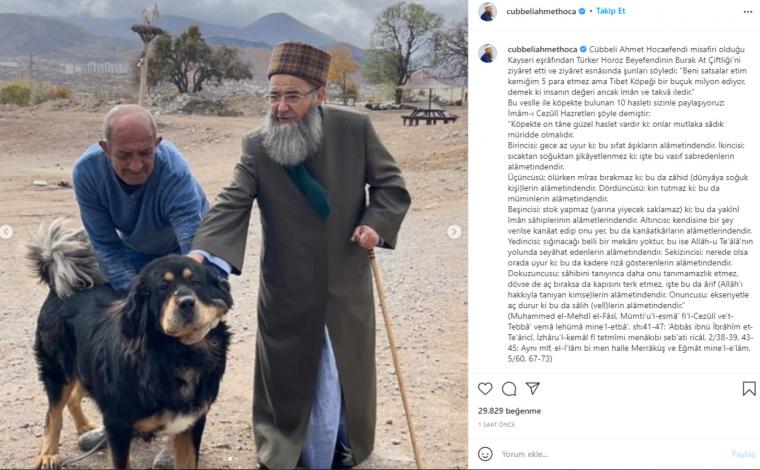Open cubbeliahmethoca profile from the header username
Image resolution: width=760 pixels, height=470 pixels.
[541, 11]
